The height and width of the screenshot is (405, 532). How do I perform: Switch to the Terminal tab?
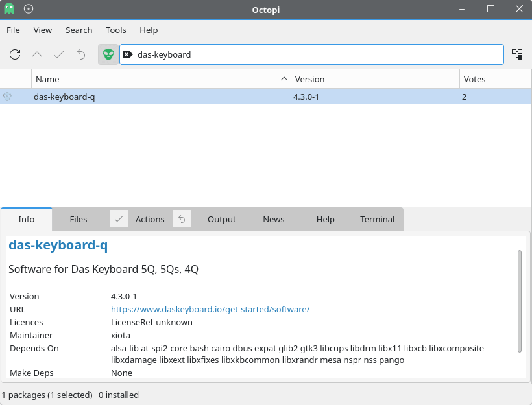coord(378,219)
